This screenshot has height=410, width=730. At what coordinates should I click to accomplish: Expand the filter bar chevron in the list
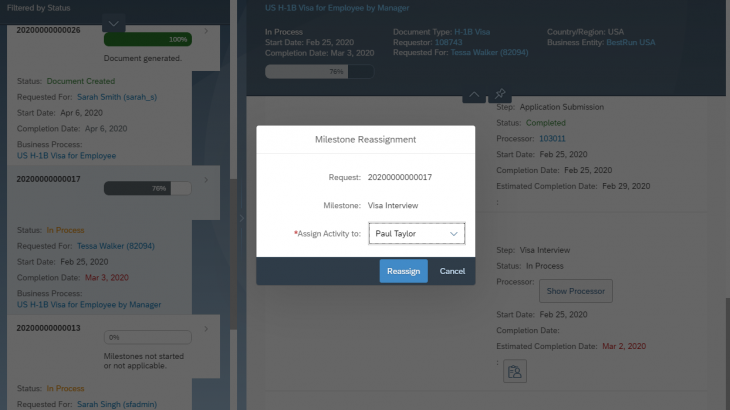(x=114, y=22)
